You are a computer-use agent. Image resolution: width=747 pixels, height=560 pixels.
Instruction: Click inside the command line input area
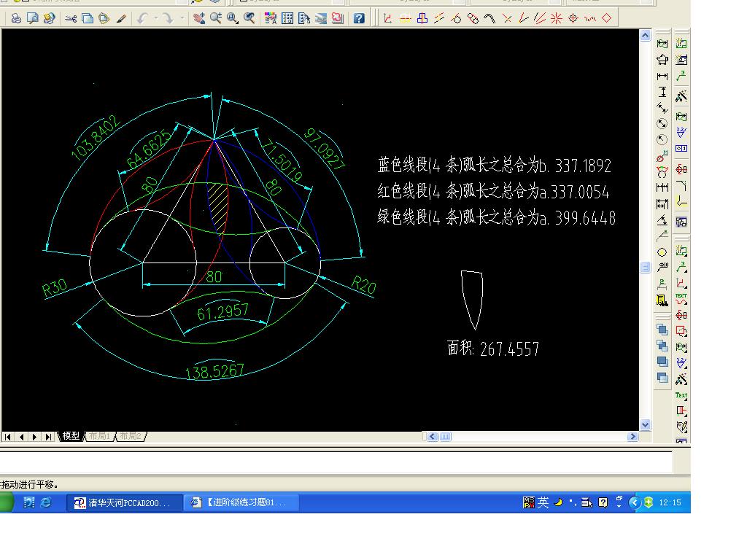336,462
